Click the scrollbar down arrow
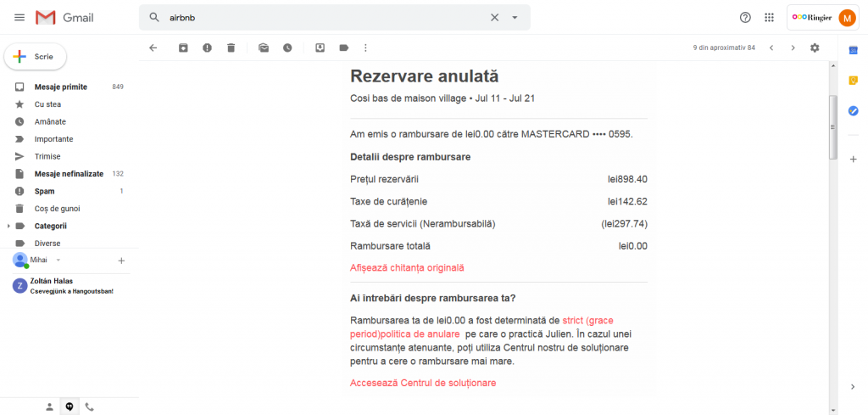The image size is (868, 415). [x=832, y=410]
